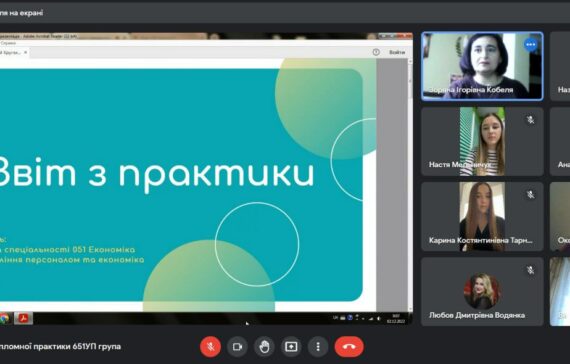
Task: Click the vertical scrollbar of the PDF viewer
Action: [x=410, y=185]
